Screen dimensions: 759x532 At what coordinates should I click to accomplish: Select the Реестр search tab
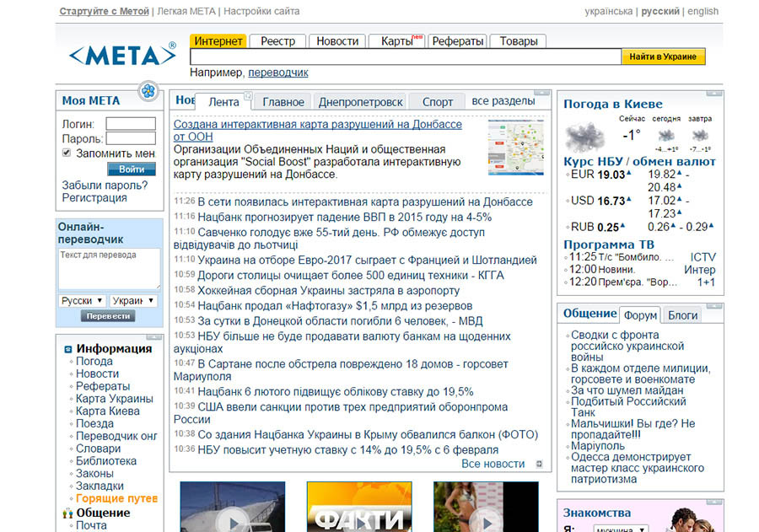[277, 41]
